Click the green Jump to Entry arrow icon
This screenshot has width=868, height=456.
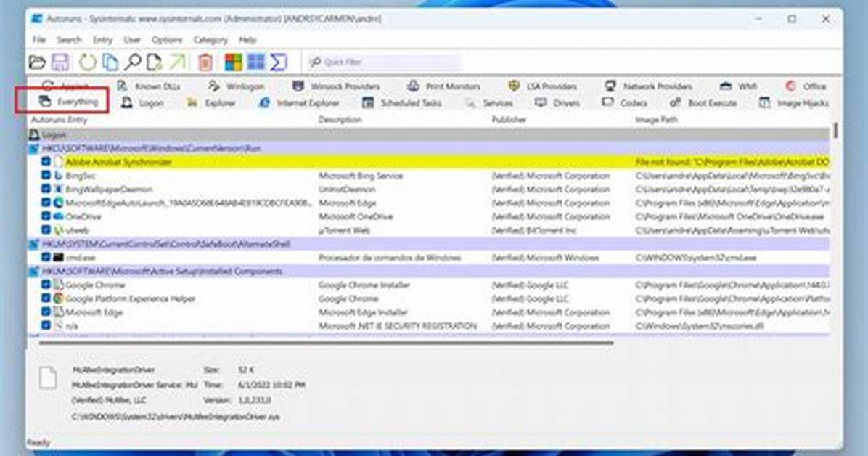tap(177, 62)
